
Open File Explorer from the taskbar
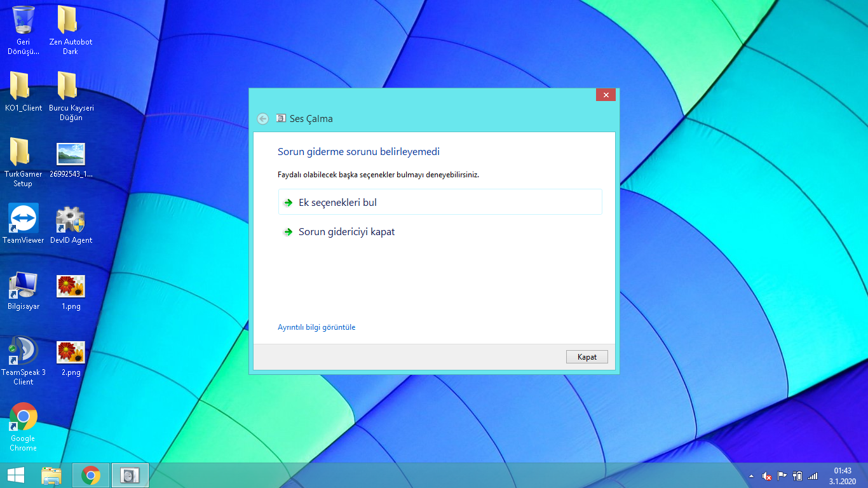51,475
